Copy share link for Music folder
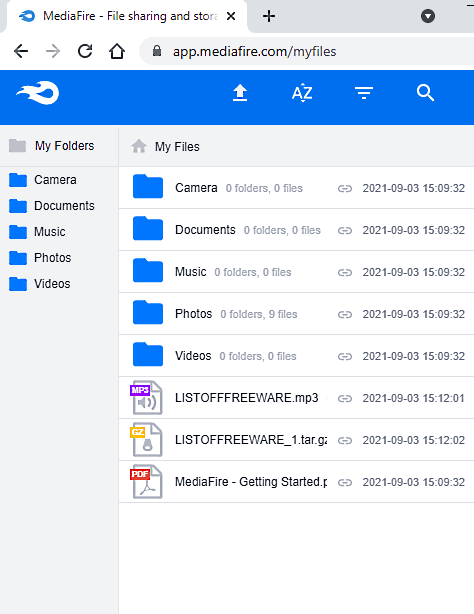 tap(345, 273)
